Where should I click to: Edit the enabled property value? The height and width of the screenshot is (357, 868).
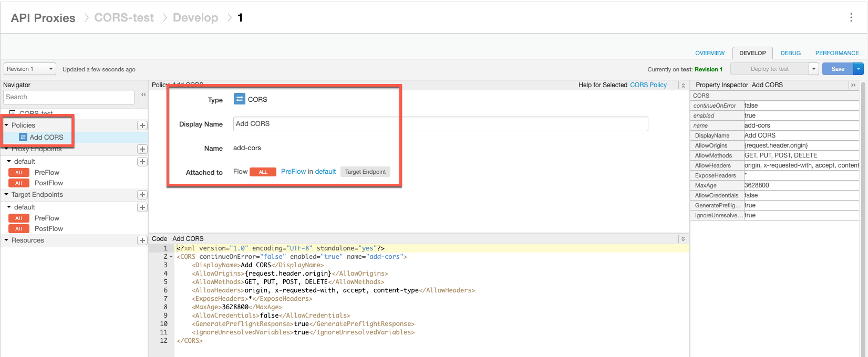pyautogui.click(x=801, y=115)
